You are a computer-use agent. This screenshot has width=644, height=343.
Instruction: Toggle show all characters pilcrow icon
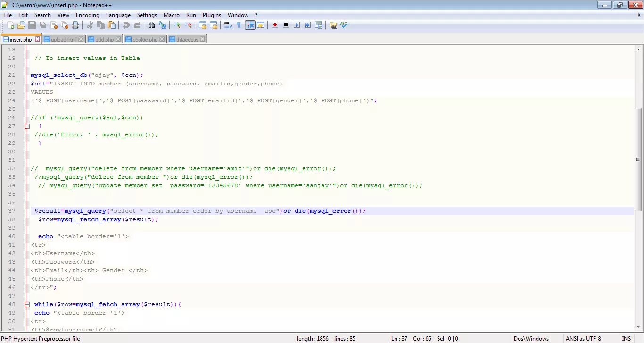point(239,25)
